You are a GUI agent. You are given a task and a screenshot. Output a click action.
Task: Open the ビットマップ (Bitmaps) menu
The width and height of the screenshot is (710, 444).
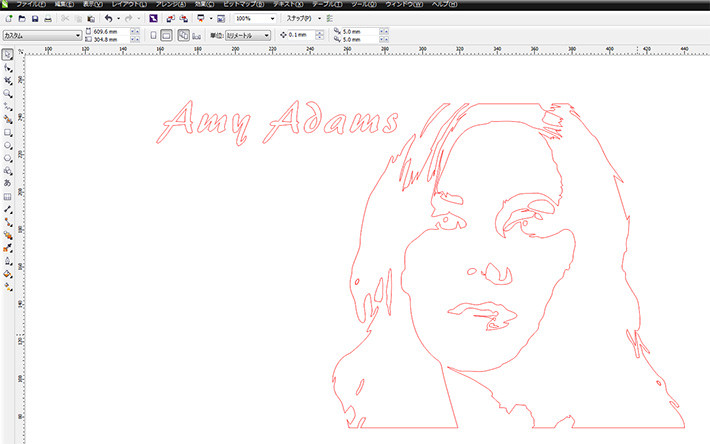[244, 5]
